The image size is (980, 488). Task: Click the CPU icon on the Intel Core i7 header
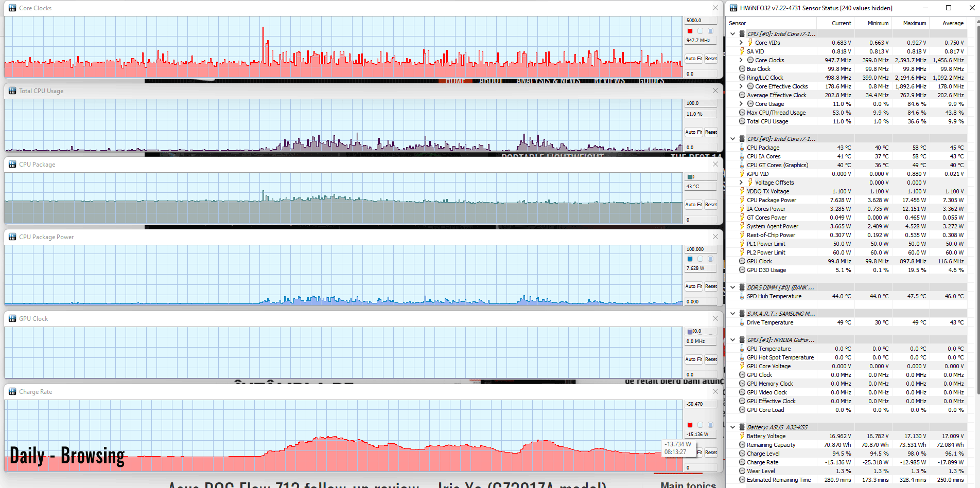click(742, 33)
